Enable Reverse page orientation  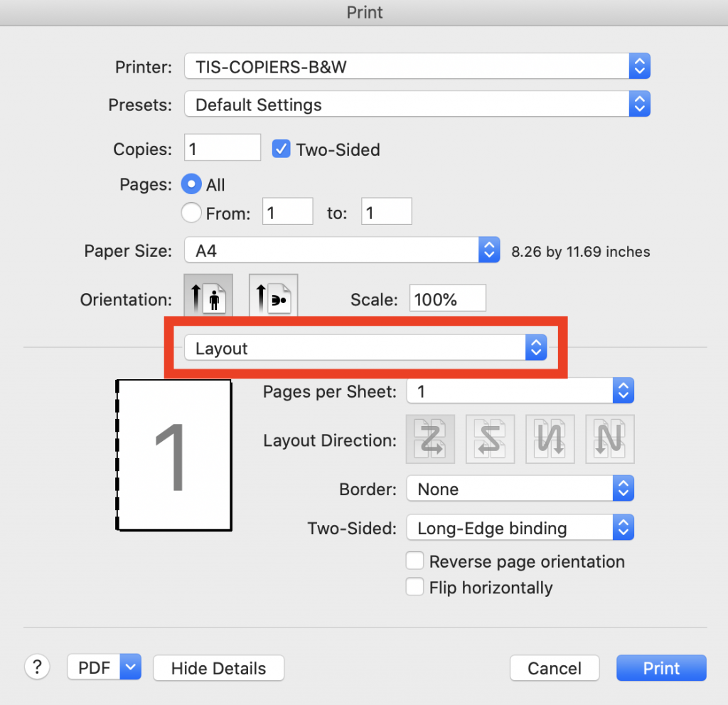(414, 561)
